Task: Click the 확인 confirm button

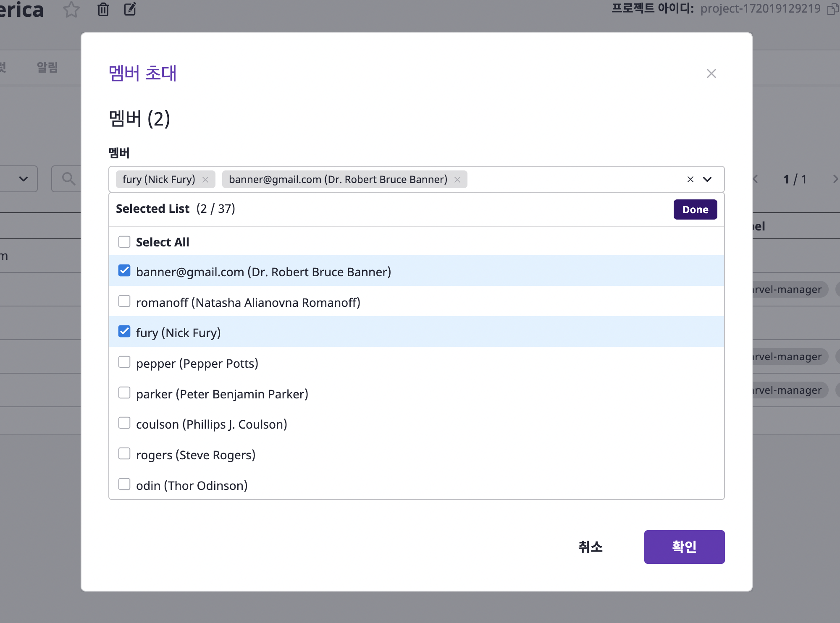Action: click(684, 547)
